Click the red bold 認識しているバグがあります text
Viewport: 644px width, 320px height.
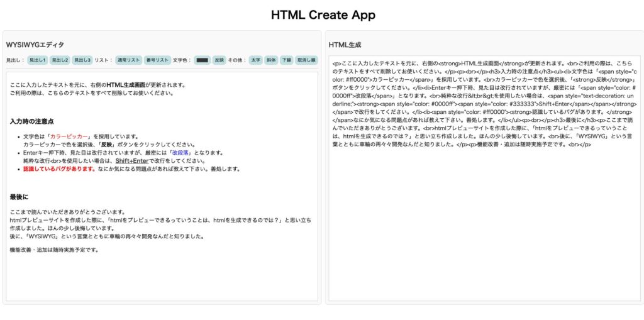tap(59, 169)
